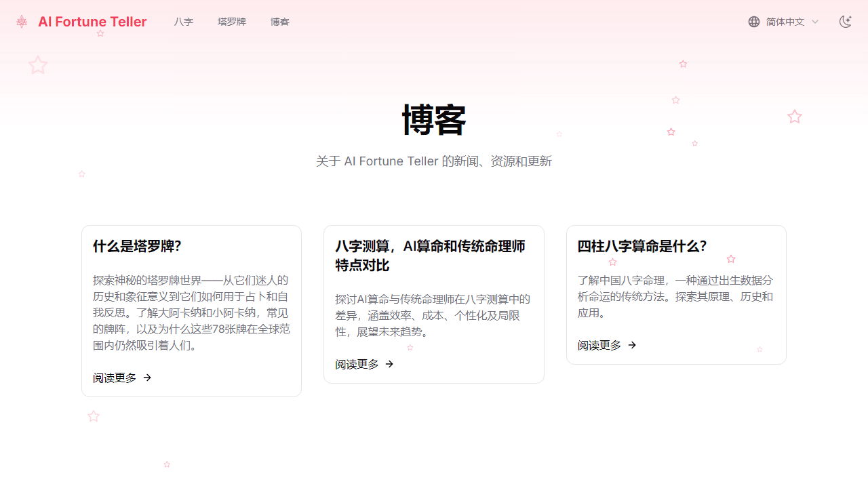Click 阅读更多 under 八字测算 article
Image resolution: width=868 pixels, height=488 pixels.
(x=357, y=364)
